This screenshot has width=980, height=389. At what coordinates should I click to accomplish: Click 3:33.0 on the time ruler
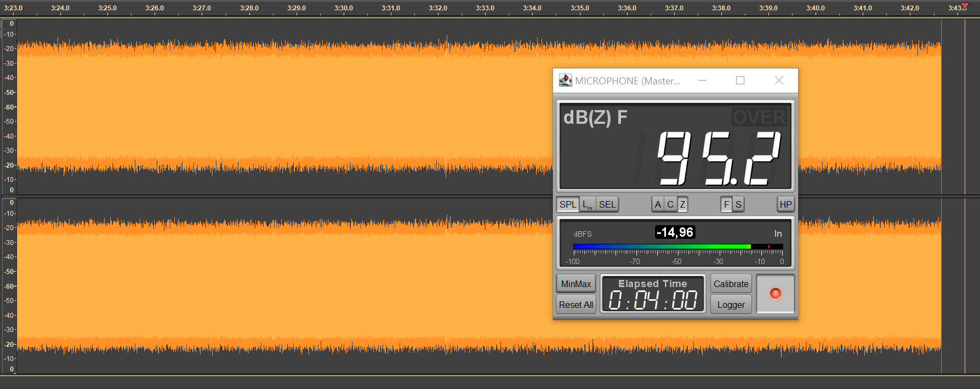485,8
